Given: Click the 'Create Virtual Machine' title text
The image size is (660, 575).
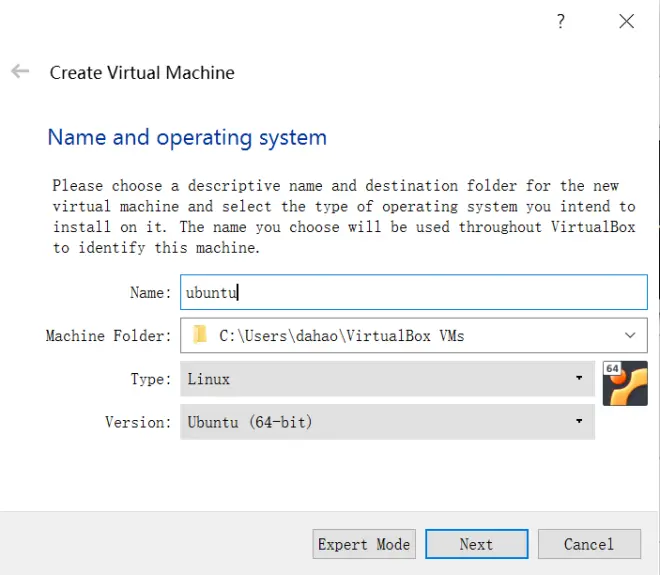Looking at the screenshot, I should [x=142, y=72].
